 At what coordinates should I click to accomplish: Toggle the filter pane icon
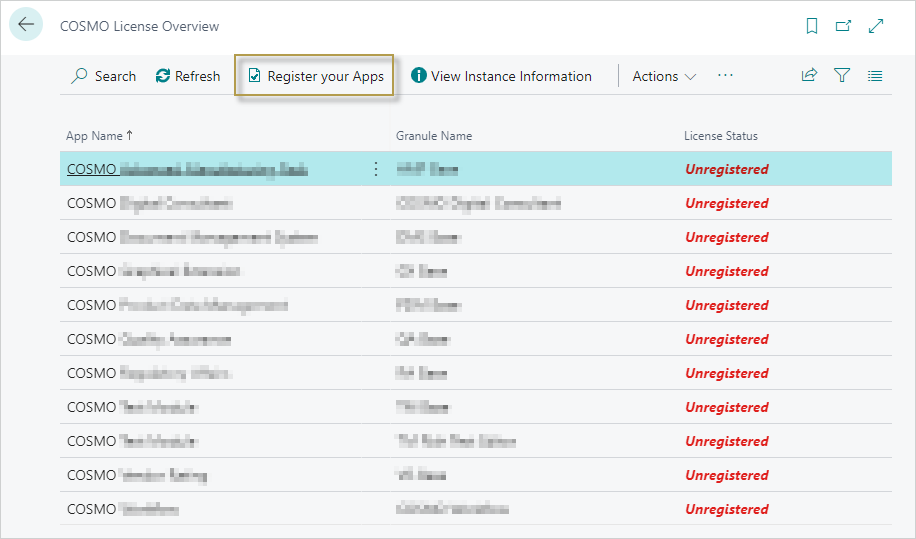(x=842, y=76)
